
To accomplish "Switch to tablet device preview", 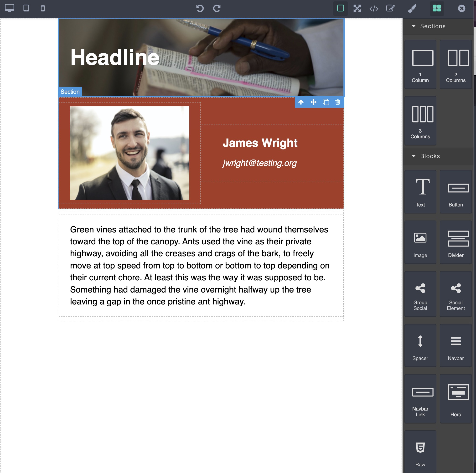I will 26,8.
